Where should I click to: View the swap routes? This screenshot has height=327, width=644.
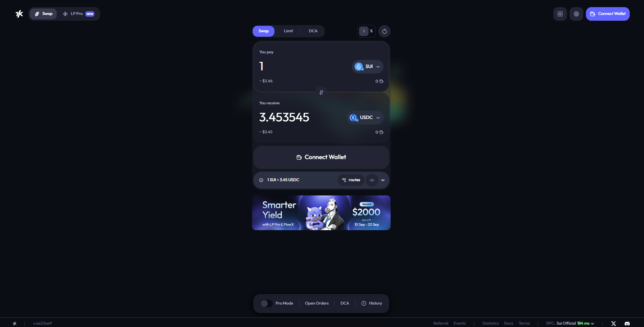351,180
